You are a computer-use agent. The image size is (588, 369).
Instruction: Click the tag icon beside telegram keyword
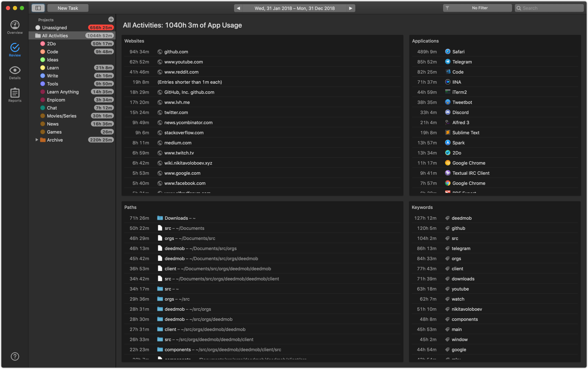click(447, 249)
